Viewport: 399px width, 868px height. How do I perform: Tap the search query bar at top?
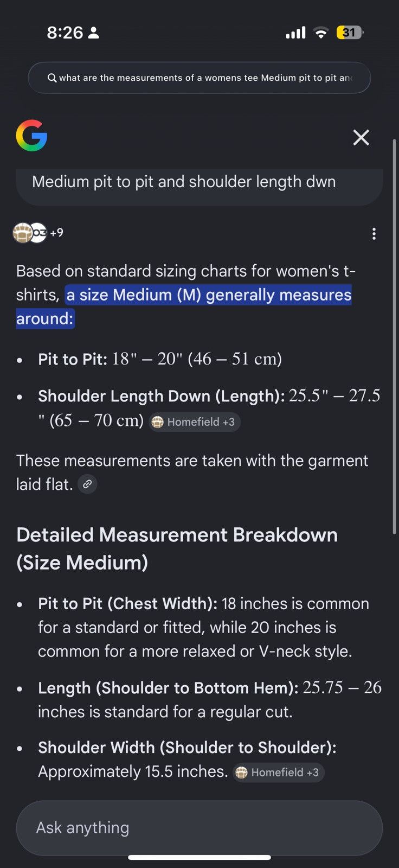click(x=200, y=78)
